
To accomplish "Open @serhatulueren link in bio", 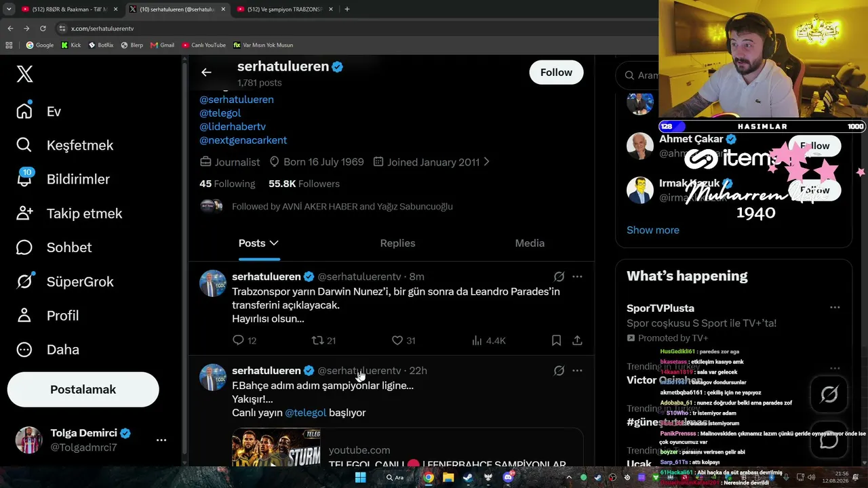I will click(x=237, y=100).
